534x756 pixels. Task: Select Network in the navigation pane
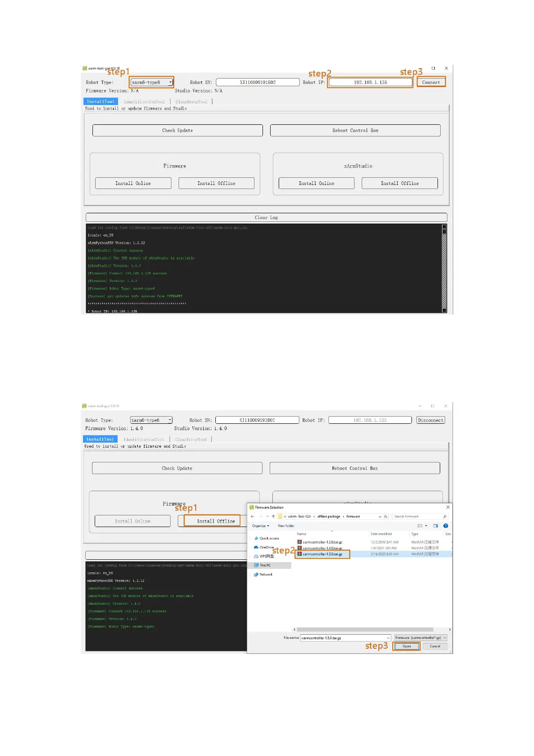click(x=266, y=575)
